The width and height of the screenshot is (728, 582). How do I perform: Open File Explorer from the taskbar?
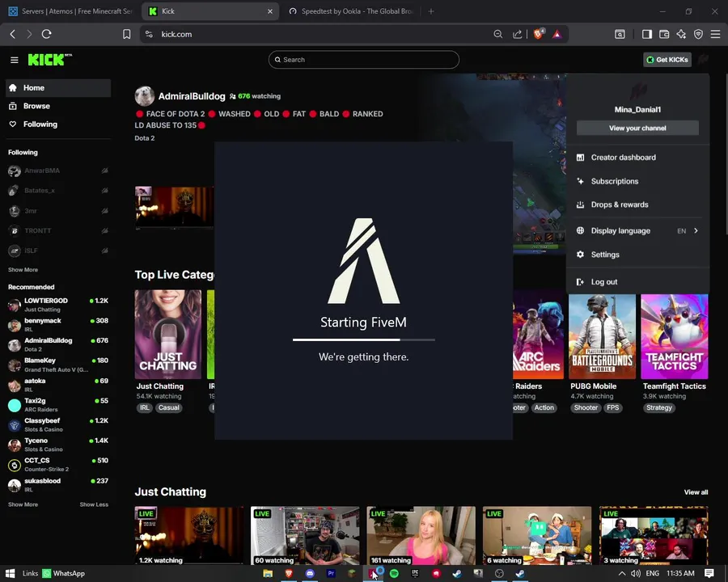click(x=268, y=574)
